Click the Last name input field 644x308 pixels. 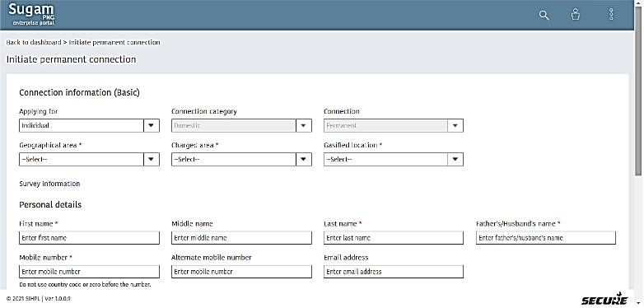click(394, 238)
